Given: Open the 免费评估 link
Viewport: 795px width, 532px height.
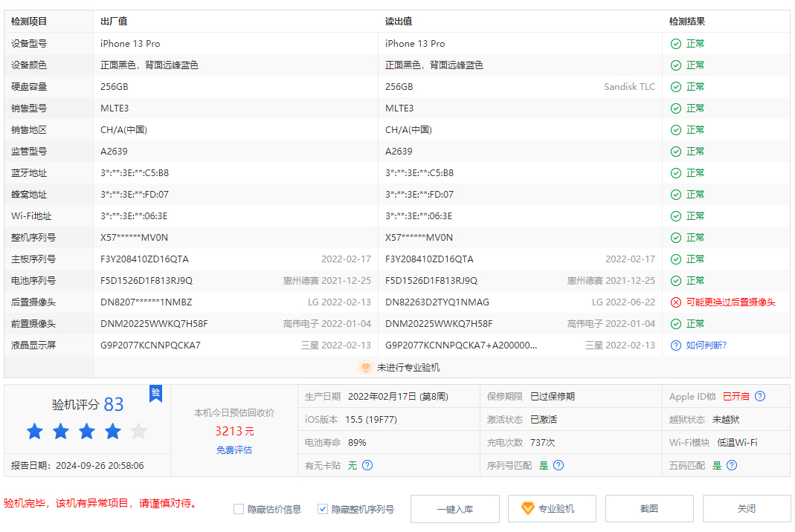Looking at the screenshot, I should (234, 450).
